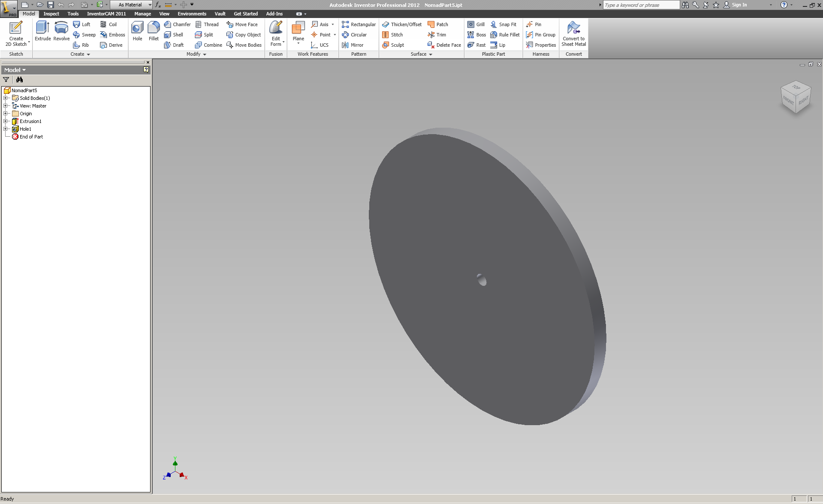
Task: Open Model browser help
Action: pyautogui.click(x=146, y=70)
